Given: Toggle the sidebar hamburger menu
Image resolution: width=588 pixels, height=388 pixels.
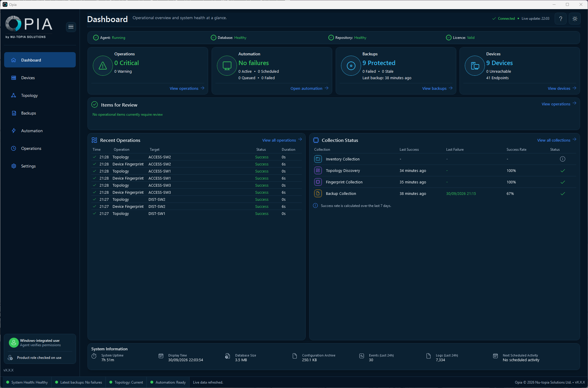Looking at the screenshot, I should [x=71, y=27].
